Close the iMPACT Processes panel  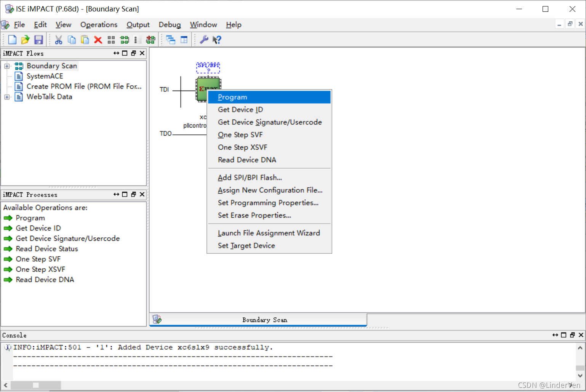pyautogui.click(x=142, y=194)
